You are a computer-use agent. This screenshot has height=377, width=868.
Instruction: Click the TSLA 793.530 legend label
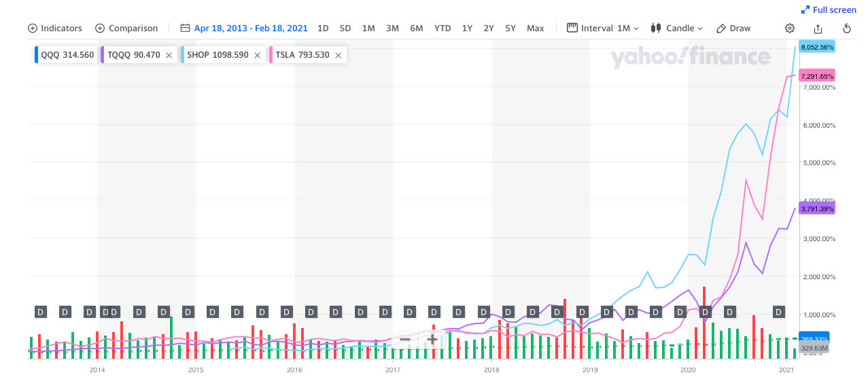[x=302, y=55]
